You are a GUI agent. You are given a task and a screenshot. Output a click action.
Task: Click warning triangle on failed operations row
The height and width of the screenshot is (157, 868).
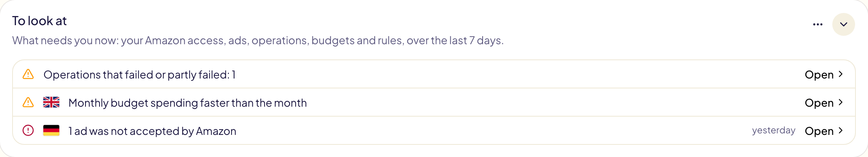tap(28, 74)
